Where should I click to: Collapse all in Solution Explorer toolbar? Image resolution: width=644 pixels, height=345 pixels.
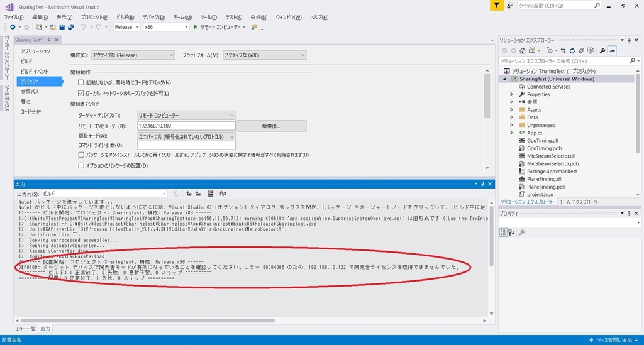pos(581,50)
